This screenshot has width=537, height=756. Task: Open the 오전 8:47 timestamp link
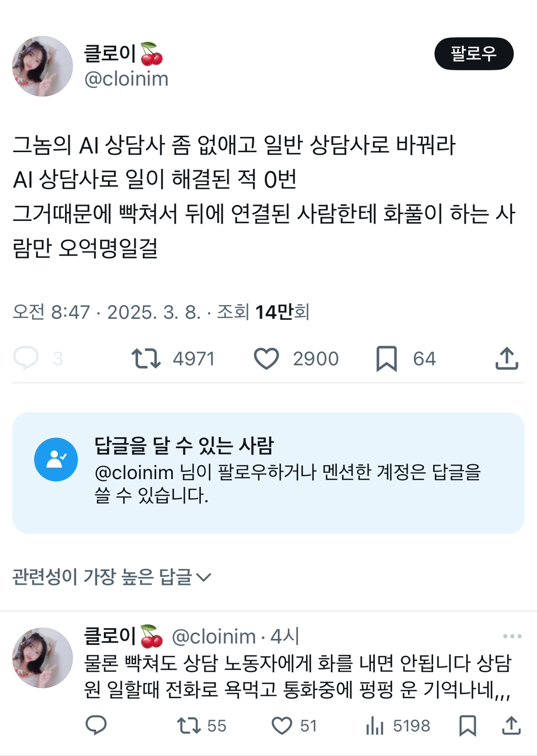pyautogui.click(x=51, y=312)
